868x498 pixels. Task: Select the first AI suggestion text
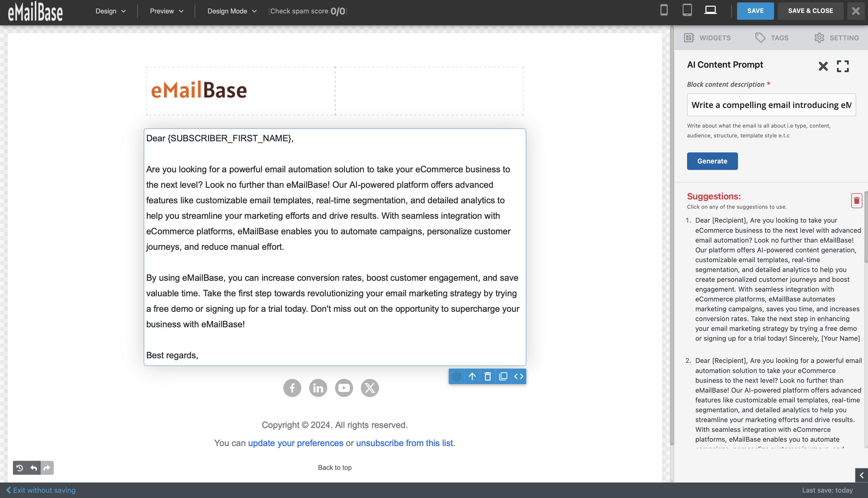coord(778,279)
